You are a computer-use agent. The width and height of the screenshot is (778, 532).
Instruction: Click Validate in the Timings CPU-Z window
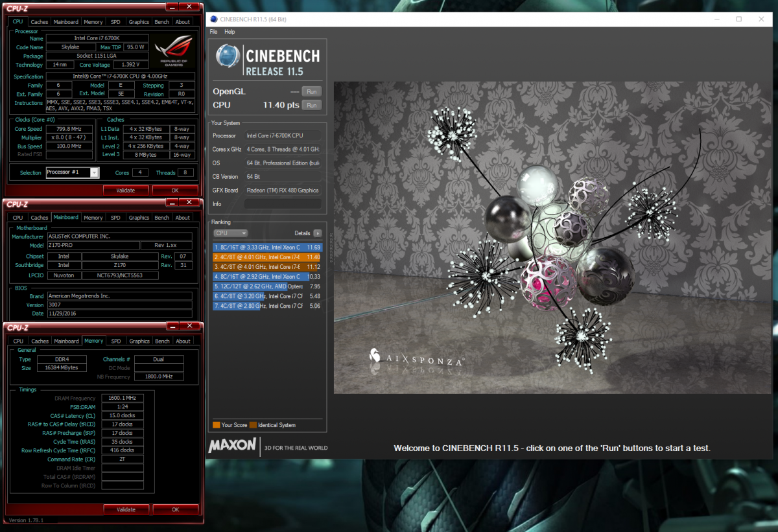click(x=126, y=509)
